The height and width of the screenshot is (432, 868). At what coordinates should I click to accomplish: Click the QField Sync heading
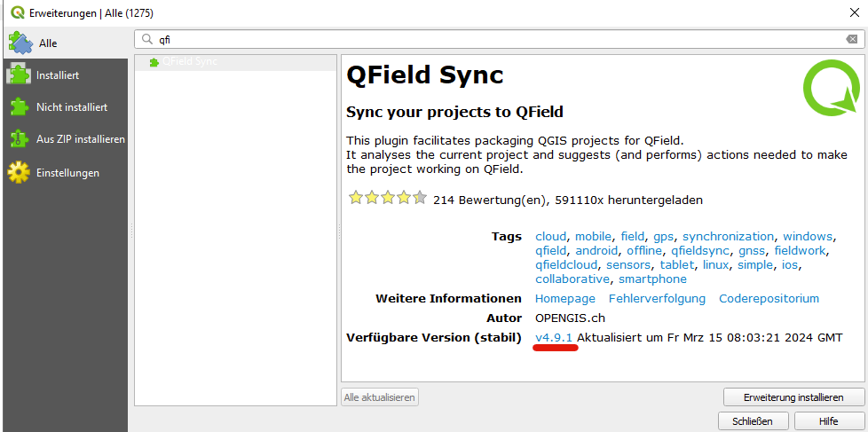[x=424, y=75]
